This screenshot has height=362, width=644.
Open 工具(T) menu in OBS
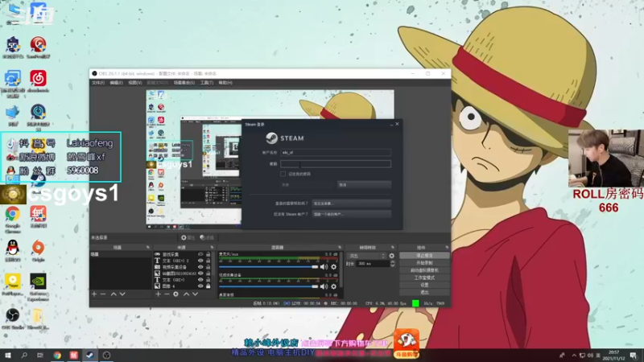pyautogui.click(x=207, y=83)
